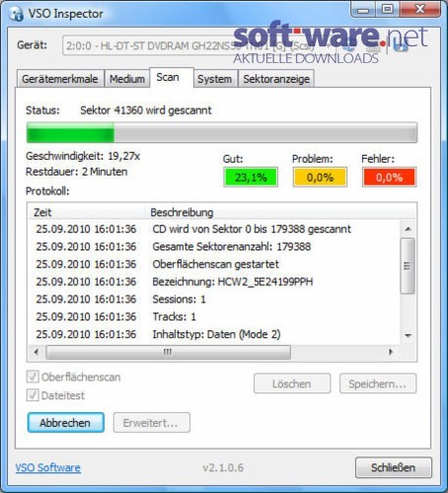Open the VSO Software link
This screenshot has width=448, height=493.
(48, 467)
